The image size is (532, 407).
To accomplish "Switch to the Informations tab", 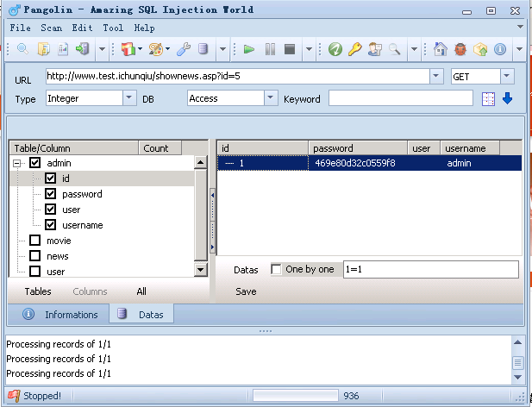I will [59, 314].
